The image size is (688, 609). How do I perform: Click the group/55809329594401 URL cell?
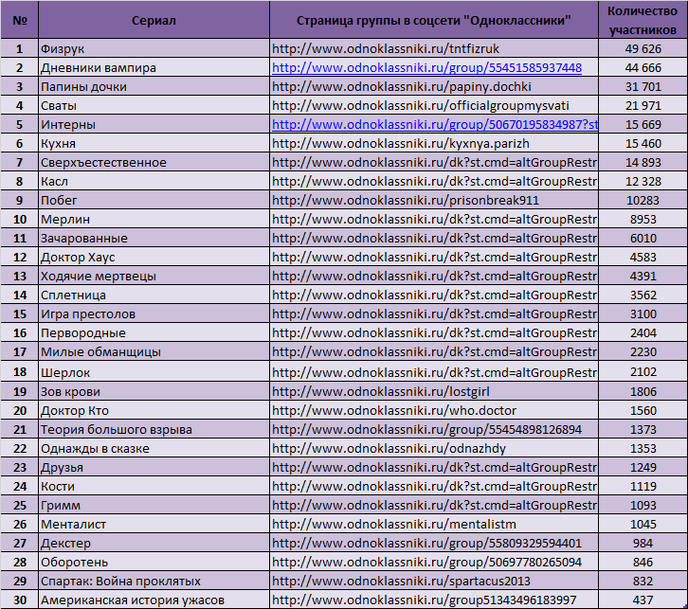pyautogui.click(x=434, y=543)
